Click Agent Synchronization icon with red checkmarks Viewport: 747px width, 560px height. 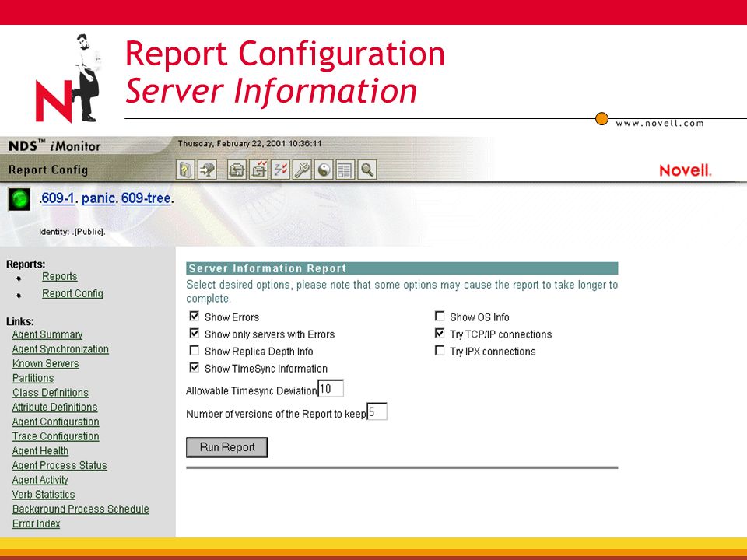click(x=258, y=170)
